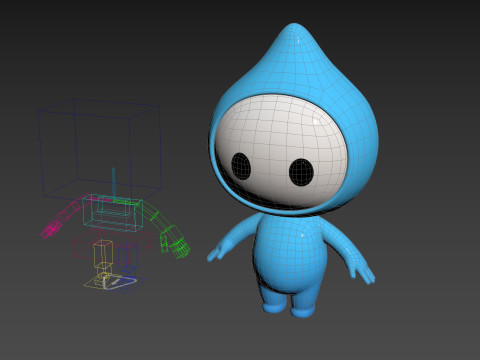The height and width of the screenshot is (360, 480).
Task: Select the pink pelvis box of the rig
Action: [x=112, y=245]
